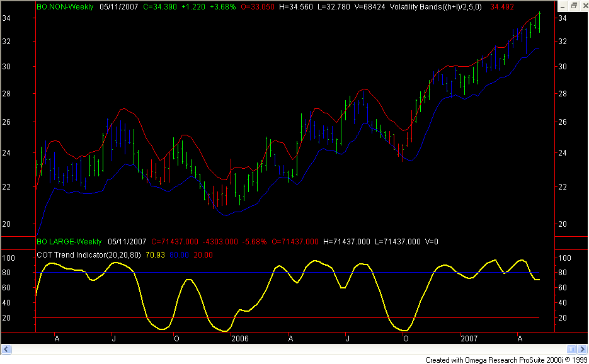589x364 pixels.
Task: Click the O=33.050 open value
Action: (x=258, y=7)
